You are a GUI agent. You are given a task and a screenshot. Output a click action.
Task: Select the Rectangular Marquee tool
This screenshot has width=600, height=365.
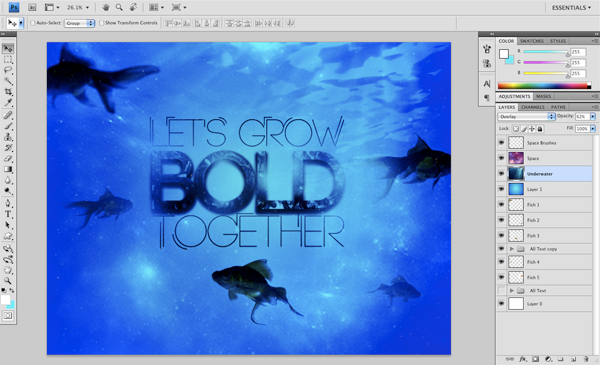pos(8,60)
